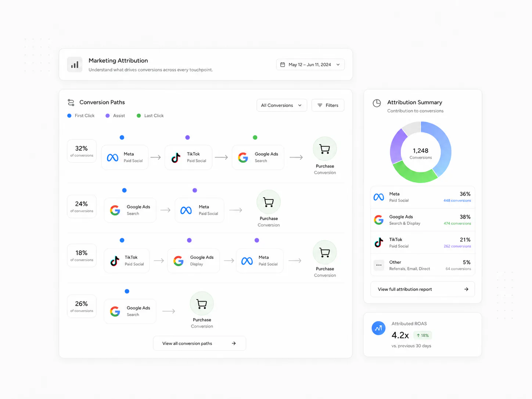Click the Purchase cart icon in 26% path
Image resolution: width=532 pixels, height=399 pixels.
point(202,303)
